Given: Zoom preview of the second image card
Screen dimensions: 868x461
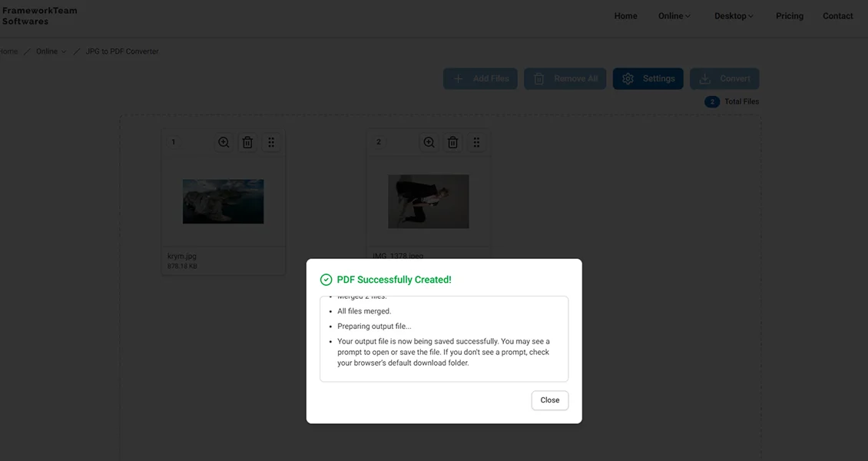Looking at the screenshot, I should coord(429,142).
